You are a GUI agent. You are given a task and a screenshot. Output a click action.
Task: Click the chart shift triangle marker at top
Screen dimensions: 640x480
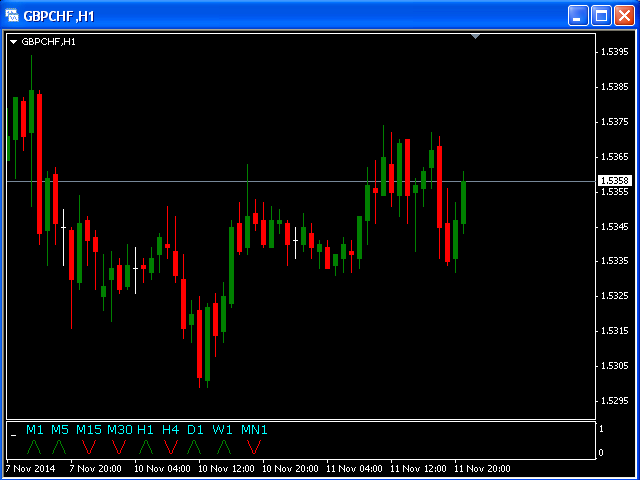click(x=476, y=36)
